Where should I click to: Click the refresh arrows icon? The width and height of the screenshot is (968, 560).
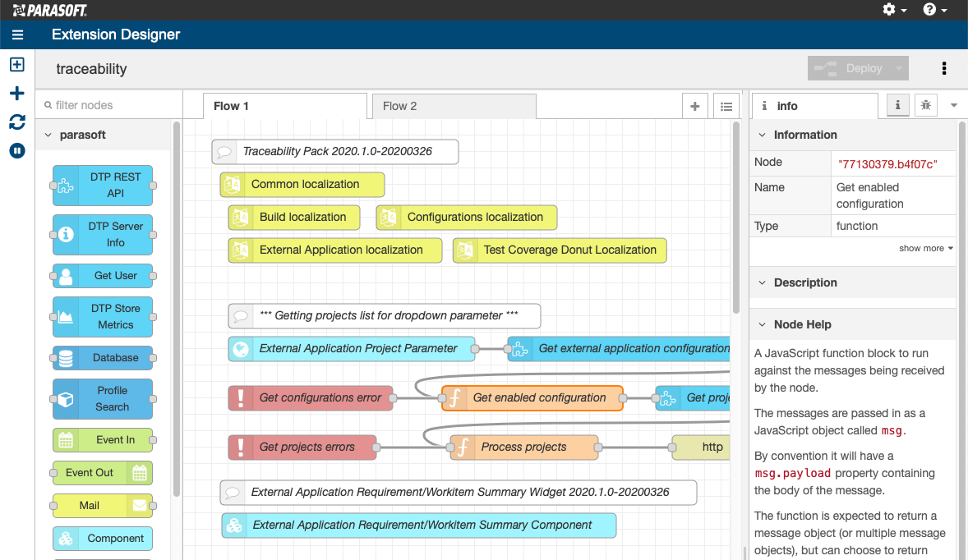(x=17, y=122)
